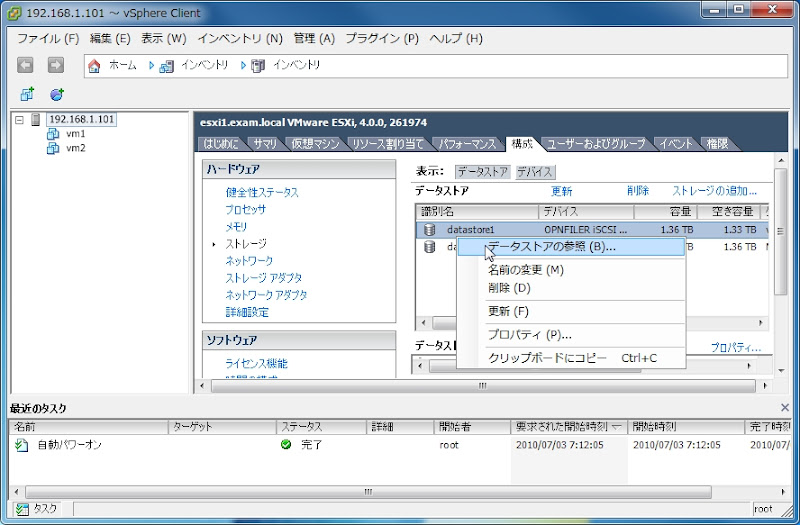The width and height of the screenshot is (800, 525).
Task: Switch to the サマリ tab
Action: [265, 144]
